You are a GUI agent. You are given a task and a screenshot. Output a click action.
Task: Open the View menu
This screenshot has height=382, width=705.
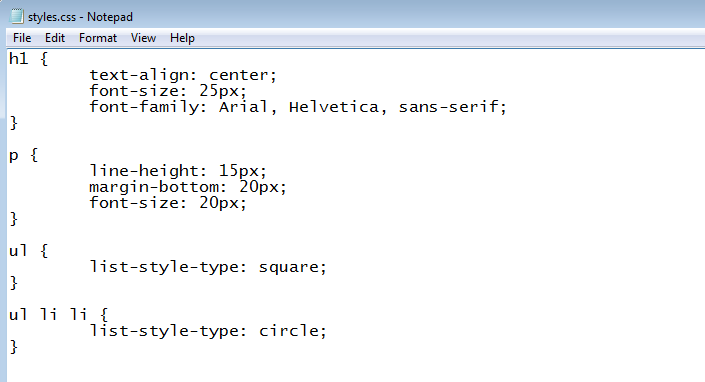143,38
